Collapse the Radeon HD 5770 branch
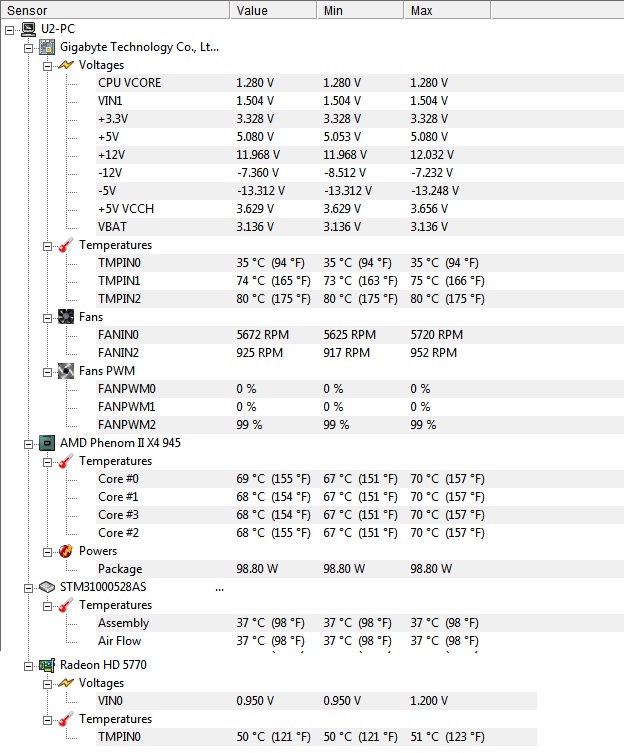 coord(29,666)
